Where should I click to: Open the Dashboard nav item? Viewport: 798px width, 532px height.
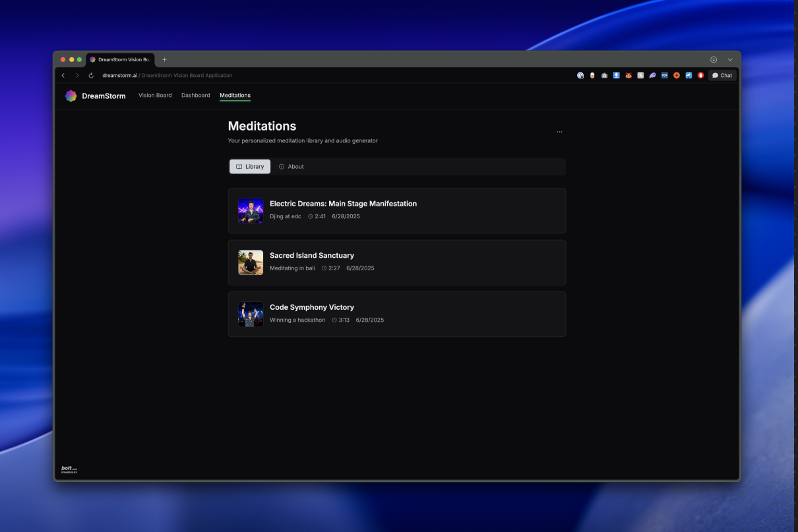click(x=196, y=96)
